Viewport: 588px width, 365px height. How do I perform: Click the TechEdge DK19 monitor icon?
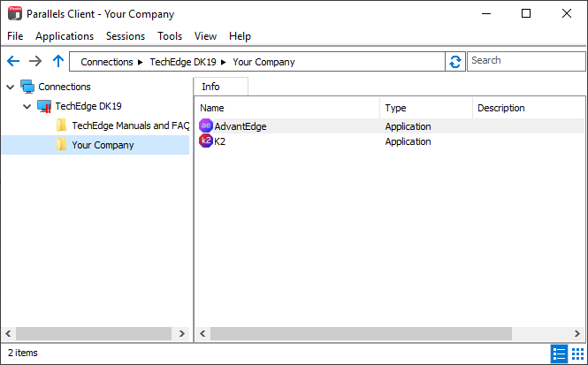pyautogui.click(x=44, y=106)
